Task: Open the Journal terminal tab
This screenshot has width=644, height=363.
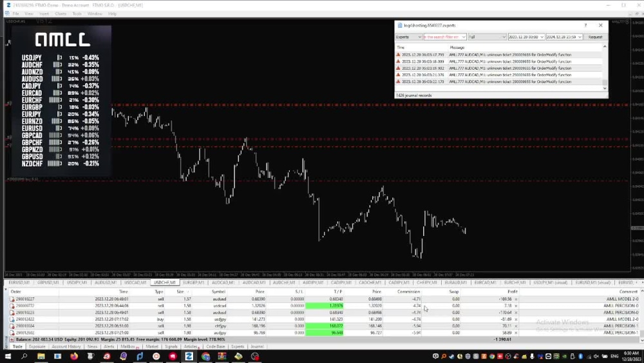Action: coord(257,346)
